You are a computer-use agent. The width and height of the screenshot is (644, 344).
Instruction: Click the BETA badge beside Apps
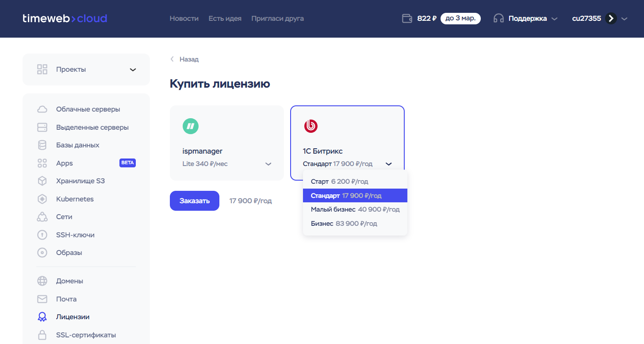click(x=127, y=163)
